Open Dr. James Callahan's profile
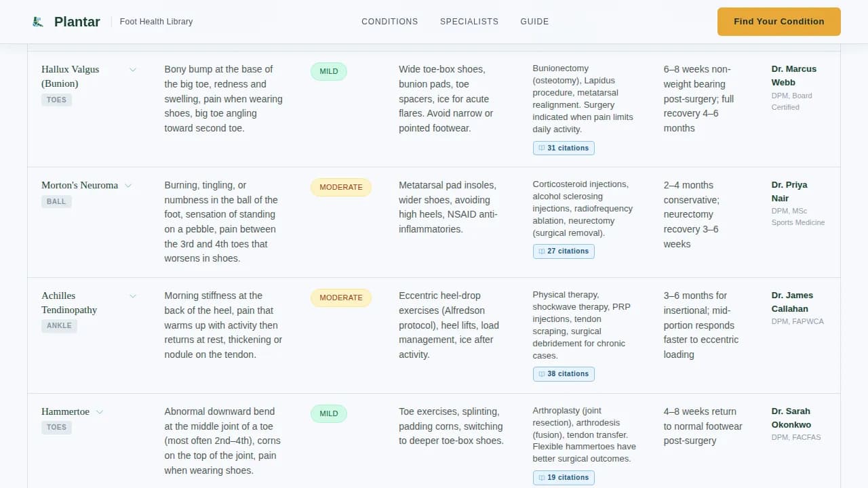Viewport: 868px width, 488px height. (x=792, y=302)
